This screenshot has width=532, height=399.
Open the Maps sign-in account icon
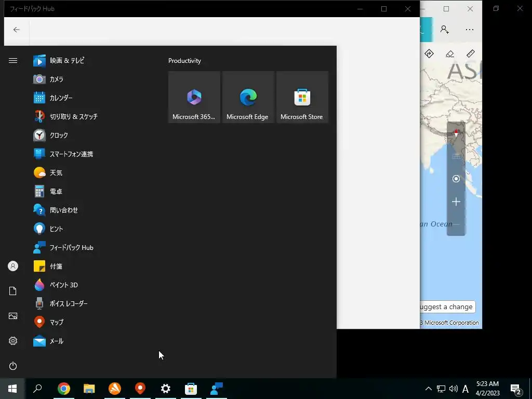(445, 30)
